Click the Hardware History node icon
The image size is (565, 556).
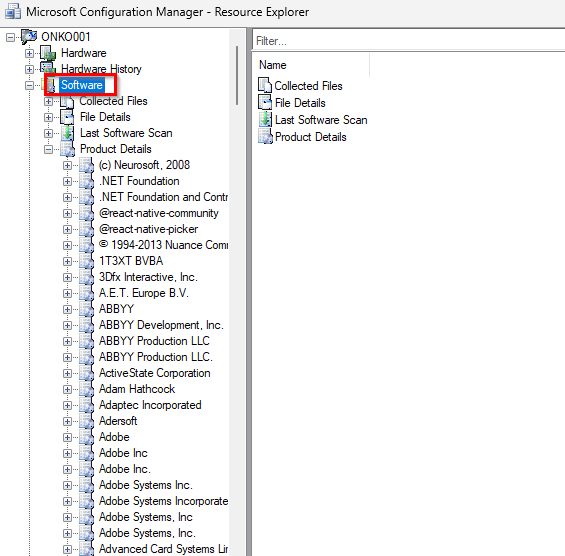point(48,68)
